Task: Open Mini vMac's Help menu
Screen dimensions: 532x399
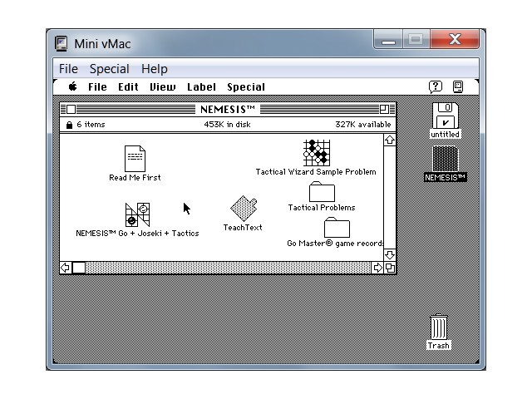Action: pos(155,69)
